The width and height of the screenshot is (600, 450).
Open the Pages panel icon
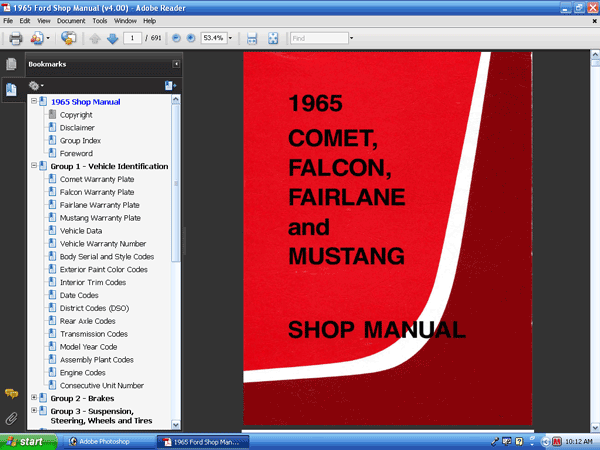(11, 64)
